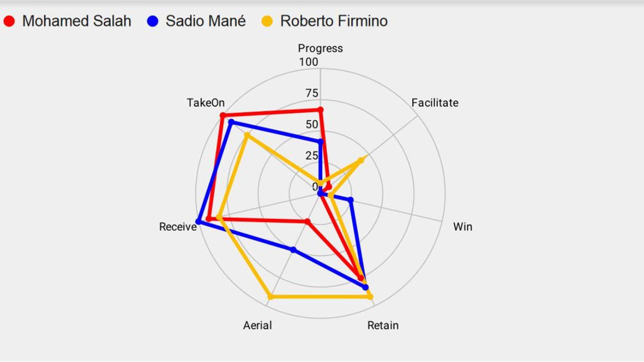Select the Progress axis label
The width and height of the screenshot is (644, 362).
pos(320,48)
